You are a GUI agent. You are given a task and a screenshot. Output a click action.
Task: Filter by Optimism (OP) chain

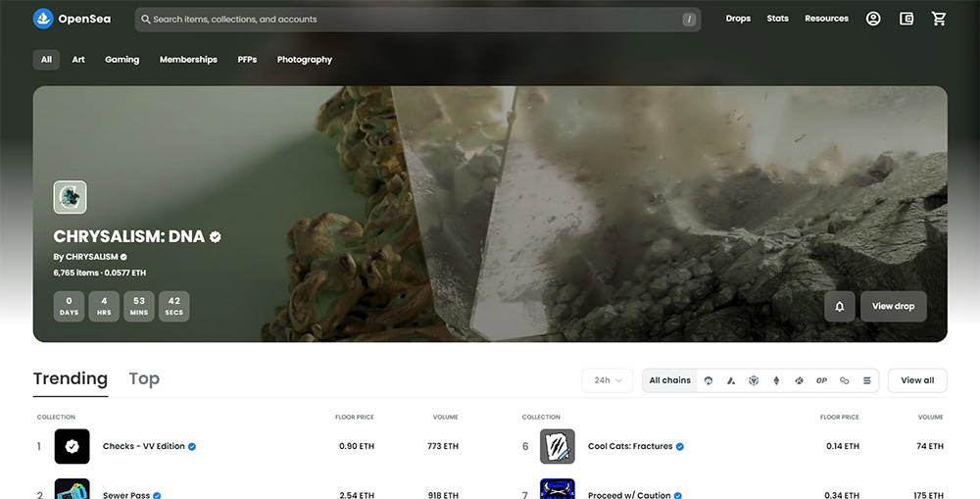coord(821,380)
